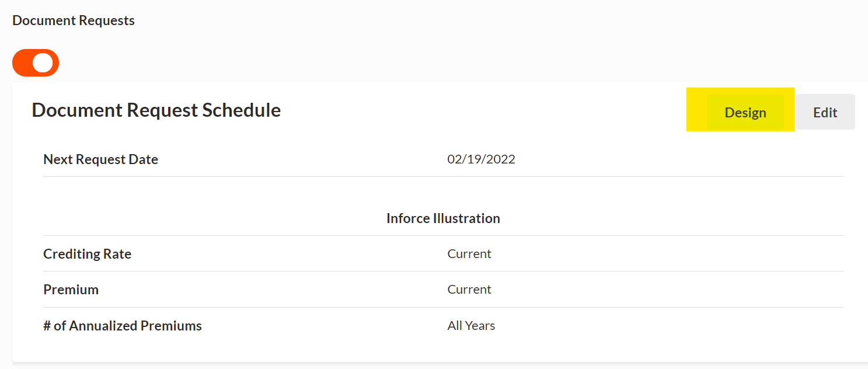This screenshot has width=868, height=369.
Task: Click the Document Requests section heading
Action: tap(74, 20)
